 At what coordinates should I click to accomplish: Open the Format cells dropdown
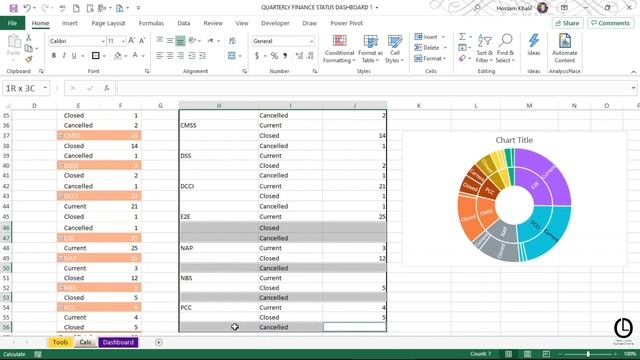point(431,59)
